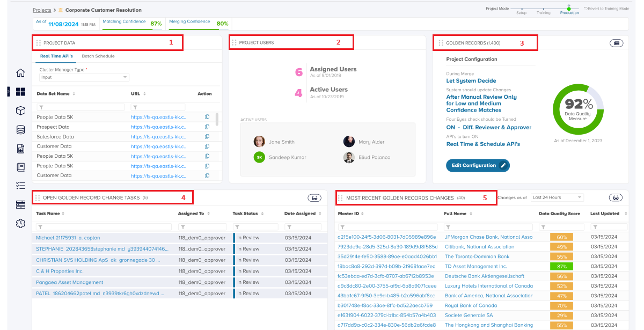Click the view icon in Golden Records panel header

coord(616,43)
